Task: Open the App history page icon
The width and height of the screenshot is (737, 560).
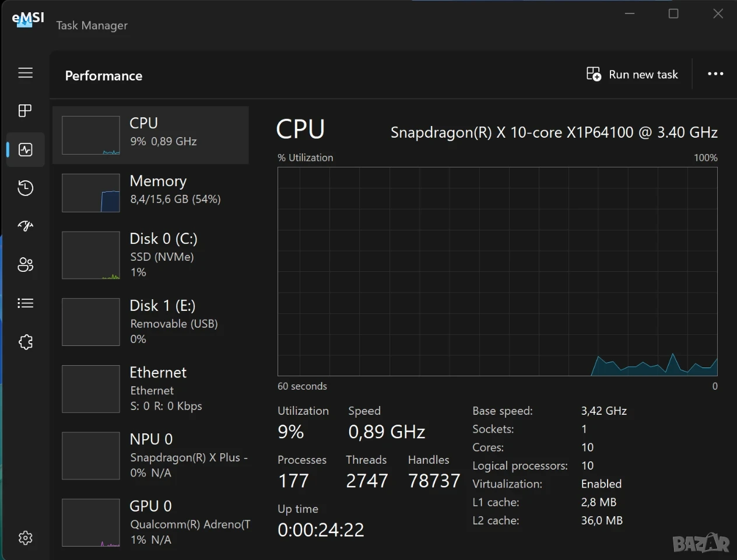Action: click(x=25, y=188)
